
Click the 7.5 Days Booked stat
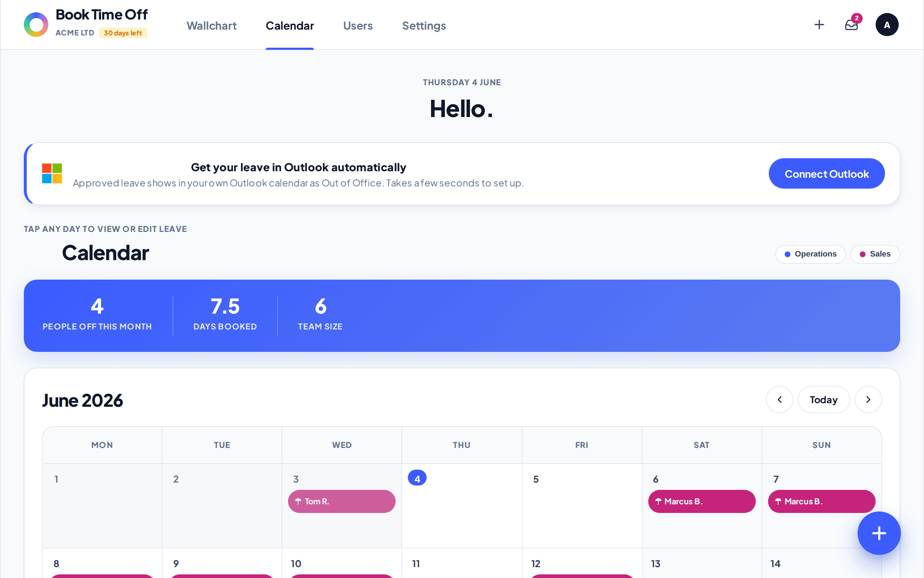225,314
